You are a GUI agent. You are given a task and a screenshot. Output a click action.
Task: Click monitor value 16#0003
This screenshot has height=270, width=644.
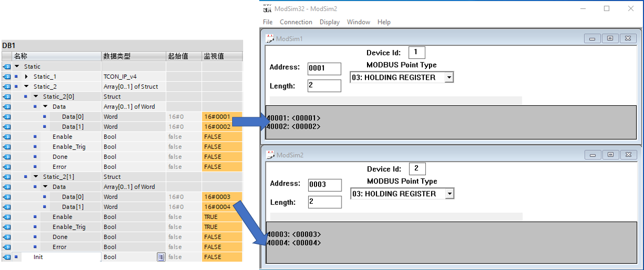tap(222, 197)
